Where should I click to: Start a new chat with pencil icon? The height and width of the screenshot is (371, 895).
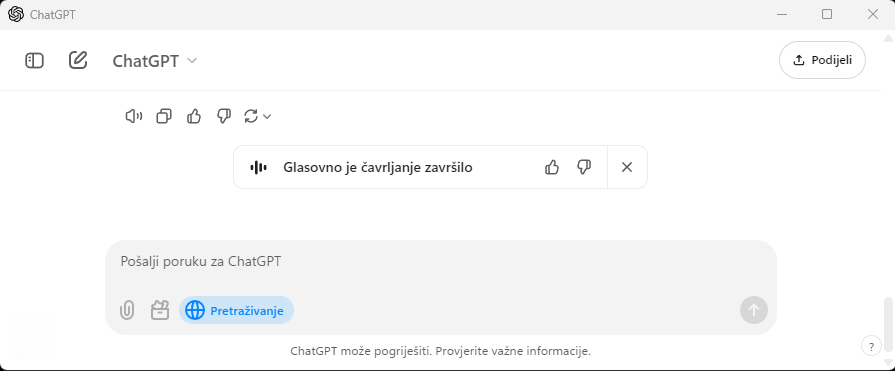pos(78,61)
